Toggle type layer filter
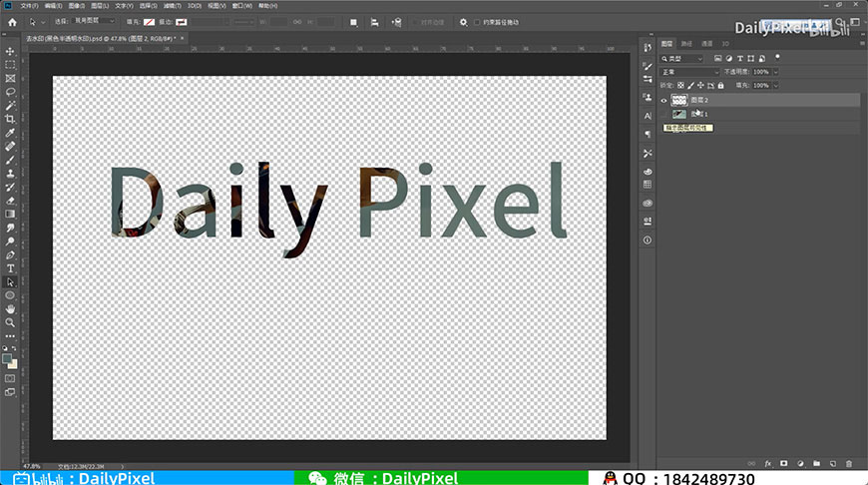The height and width of the screenshot is (485, 868). click(x=740, y=58)
